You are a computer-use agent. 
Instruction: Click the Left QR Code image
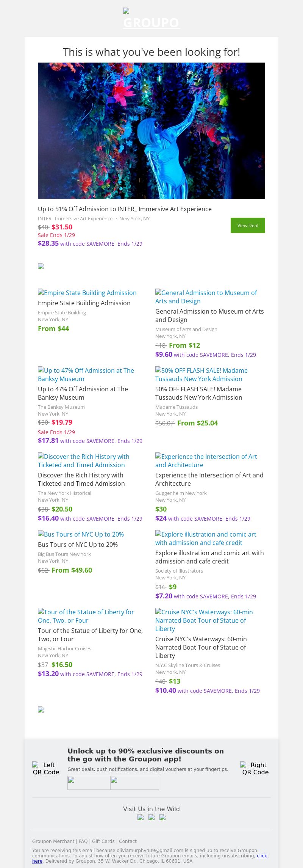coord(46,768)
